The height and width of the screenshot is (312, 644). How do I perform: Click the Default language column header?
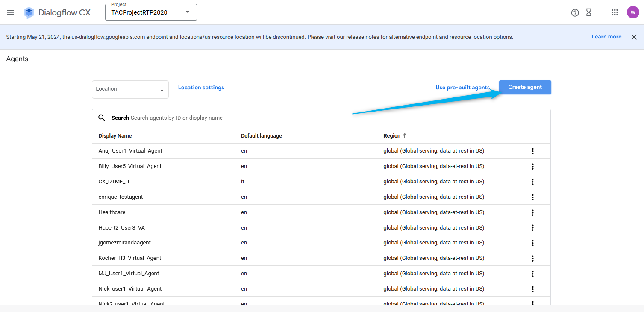[262, 135]
